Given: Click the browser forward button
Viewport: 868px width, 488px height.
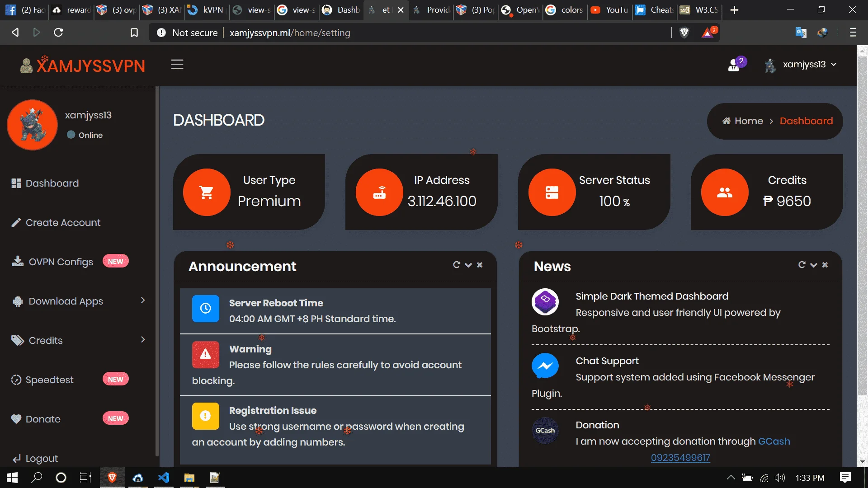Looking at the screenshot, I should pyautogui.click(x=37, y=33).
